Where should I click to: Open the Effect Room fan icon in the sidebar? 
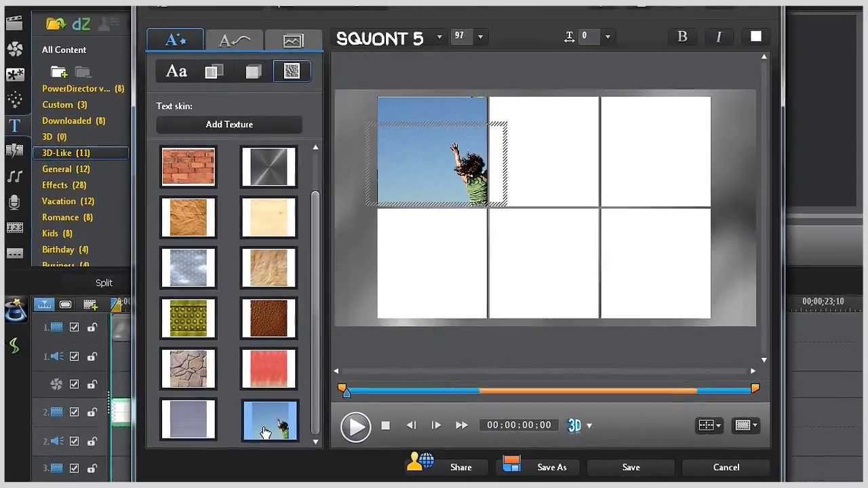tap(14, 49)
